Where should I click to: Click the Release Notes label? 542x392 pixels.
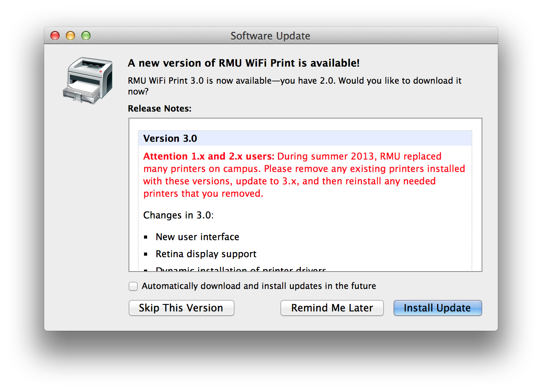coord(160,109)
